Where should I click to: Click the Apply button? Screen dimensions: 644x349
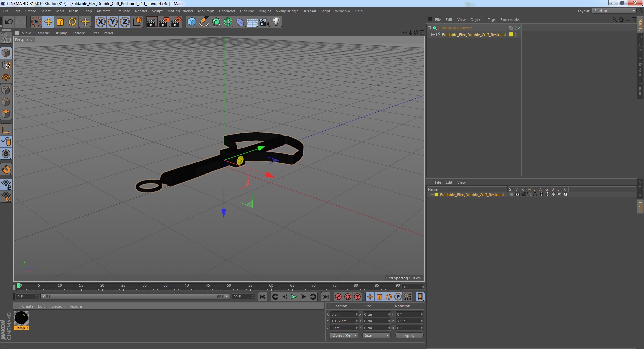(409, 336)
